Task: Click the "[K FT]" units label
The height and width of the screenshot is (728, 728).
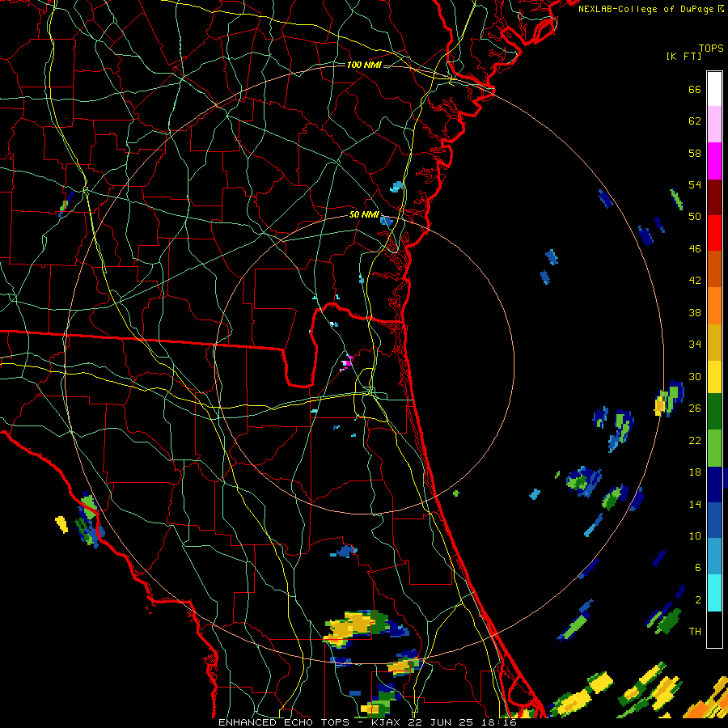Action: click(x=684, y=56)
